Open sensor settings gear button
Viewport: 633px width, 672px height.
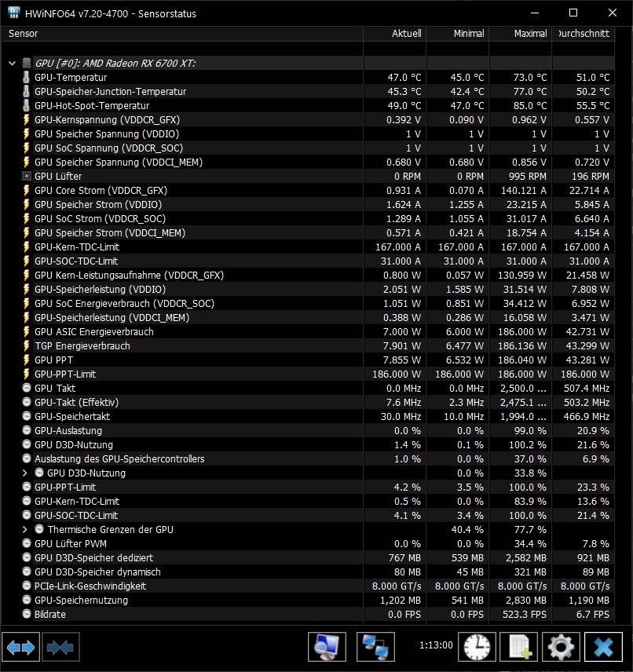(x=561, y=647)
